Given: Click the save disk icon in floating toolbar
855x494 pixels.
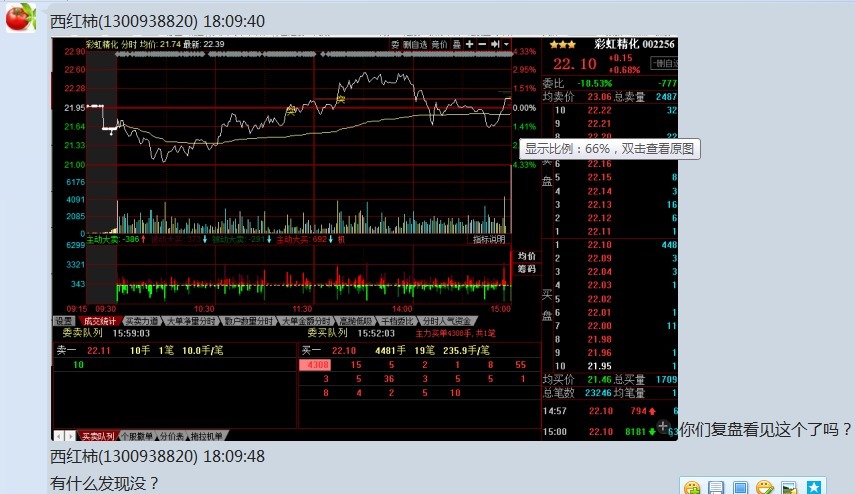Looking at the screenshot, I should point(716,487).
